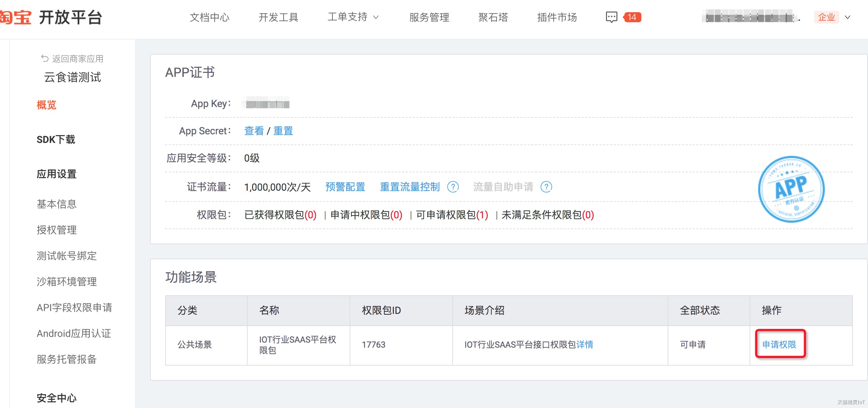The image size is (868, 408).
Task: Open 文档中心 in the top navigation
Action: point(210,17)
